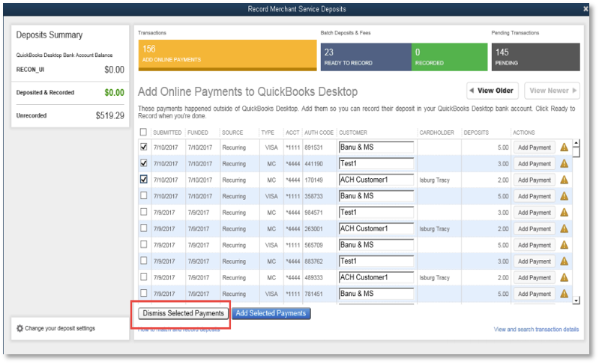Sort by the DEPOSITS column header
The height and width of the screenshot is (364, 599).
476,133
